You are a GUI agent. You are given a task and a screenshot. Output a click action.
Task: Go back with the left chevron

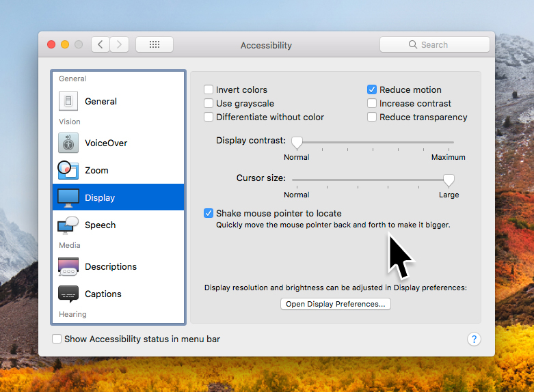click(x=101, y=44)
